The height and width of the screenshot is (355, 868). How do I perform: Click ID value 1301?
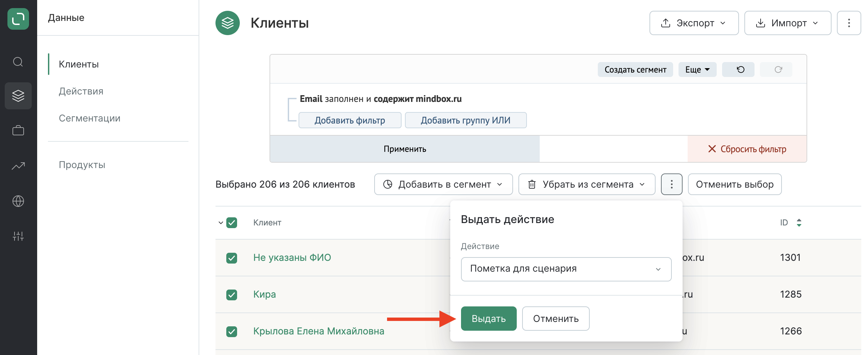(x=790, y=257)
